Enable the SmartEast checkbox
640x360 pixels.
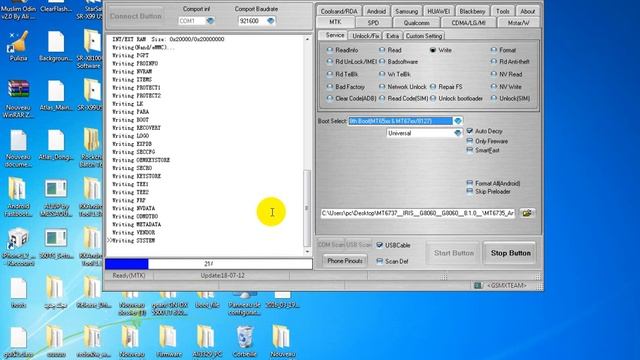pyautogui.click(x=469, y=150)
